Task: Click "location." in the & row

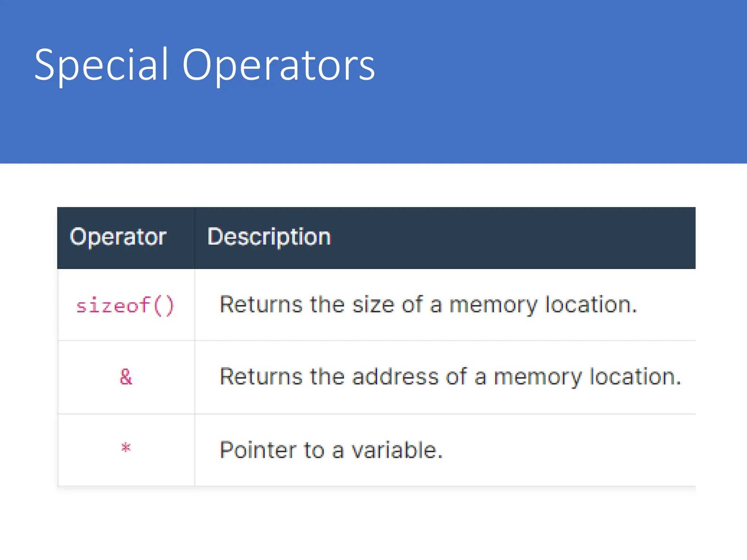Action: pyautogui.click(x=635, y=377)
